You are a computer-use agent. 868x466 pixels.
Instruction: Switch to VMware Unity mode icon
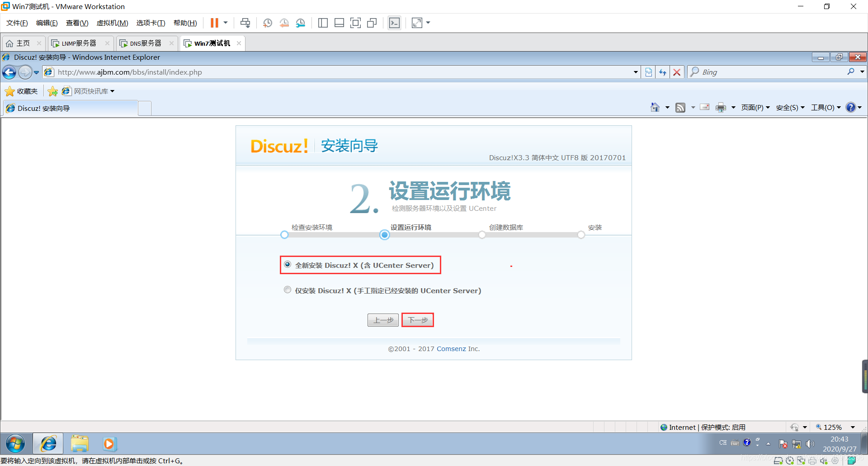[x=372, y=23]
